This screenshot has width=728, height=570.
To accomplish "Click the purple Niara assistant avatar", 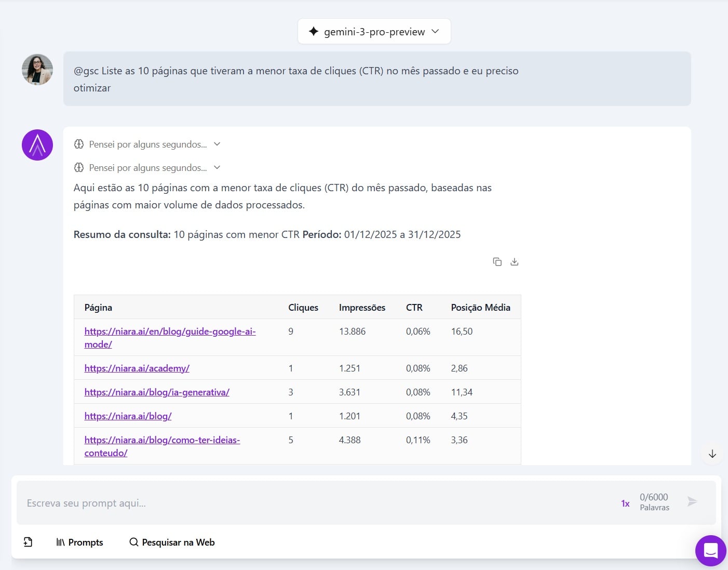I will coord(37,145).
